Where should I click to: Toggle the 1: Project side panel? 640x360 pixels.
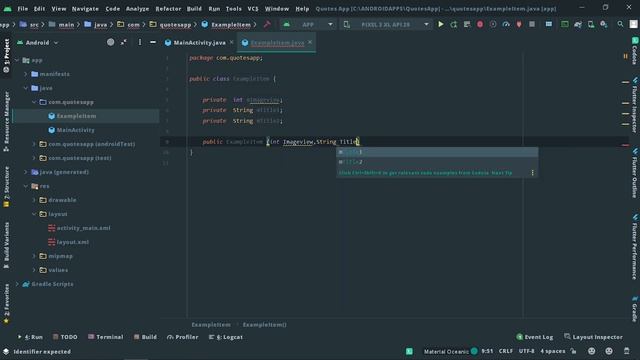tap(6, 55)
